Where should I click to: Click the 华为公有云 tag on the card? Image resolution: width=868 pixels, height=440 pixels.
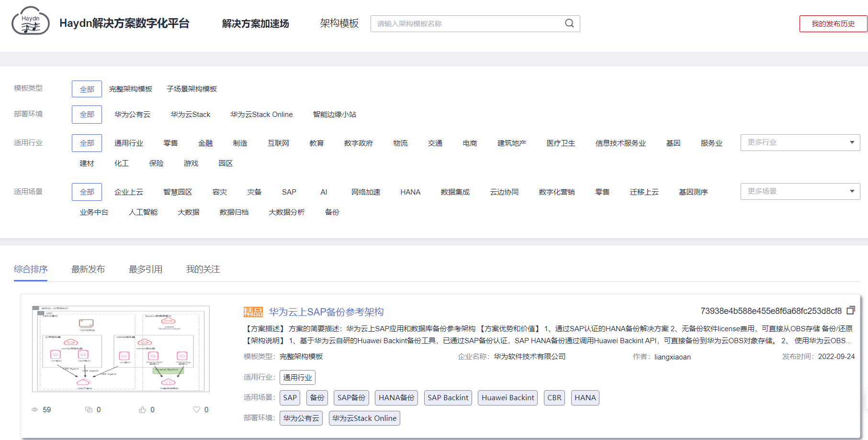click(301, 418)
